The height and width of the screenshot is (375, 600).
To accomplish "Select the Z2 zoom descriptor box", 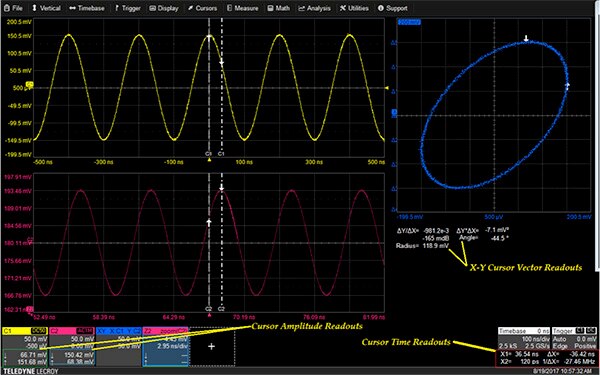I will [165, 346].
